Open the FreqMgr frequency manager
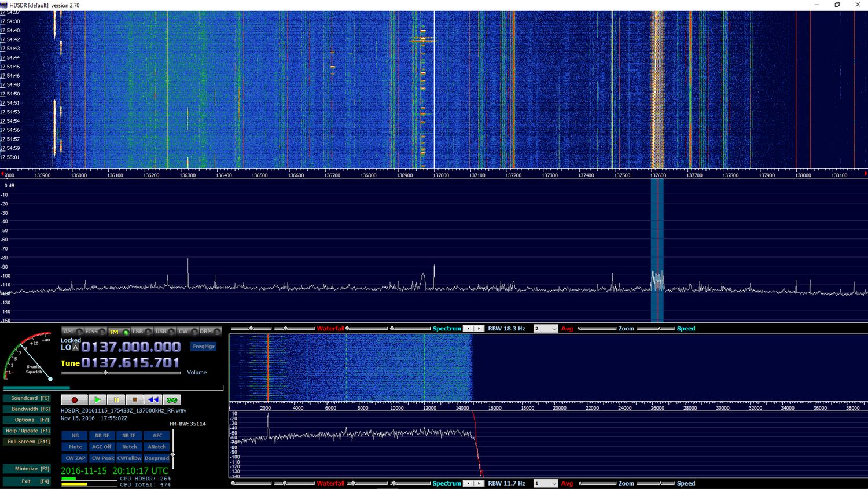 click(203, 347)
